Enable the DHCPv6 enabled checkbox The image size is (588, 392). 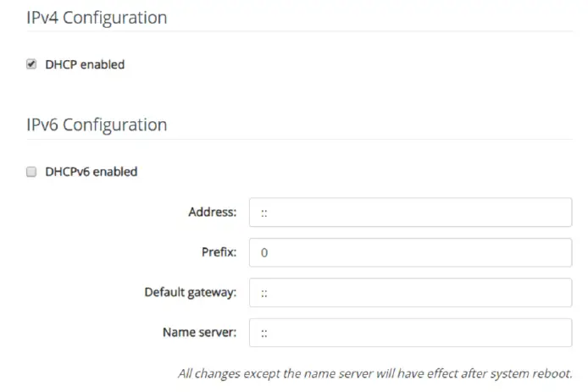pos(31,172)
